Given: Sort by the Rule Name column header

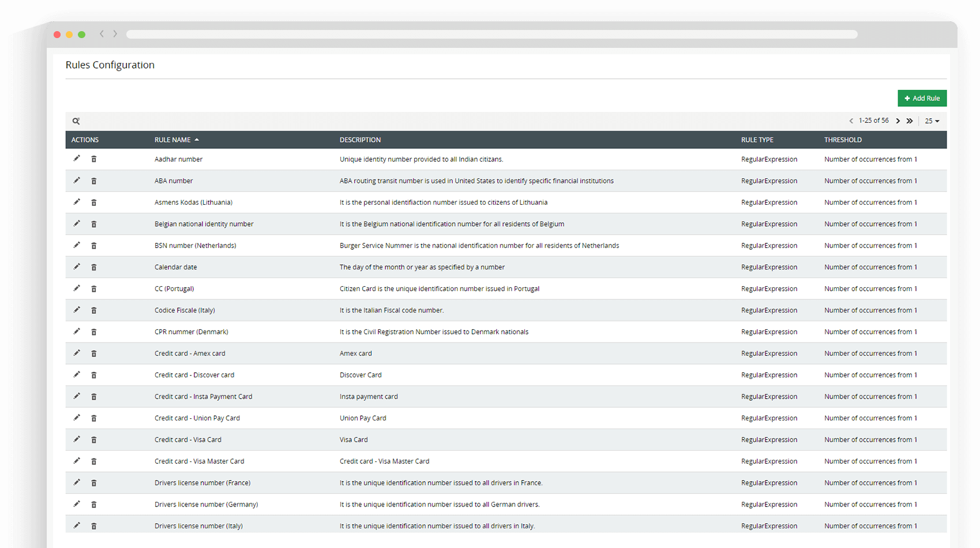Looking at the screenshot, I should tap(172, 140).
